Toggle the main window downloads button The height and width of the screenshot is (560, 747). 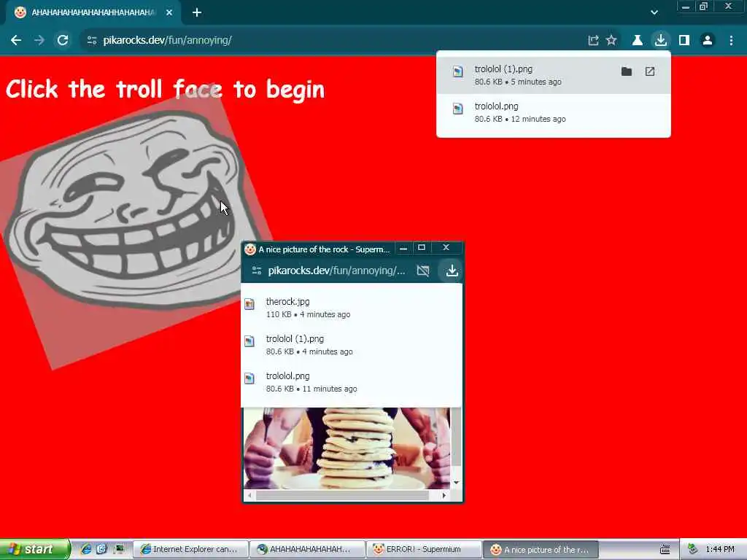click(x=660, y=40)
